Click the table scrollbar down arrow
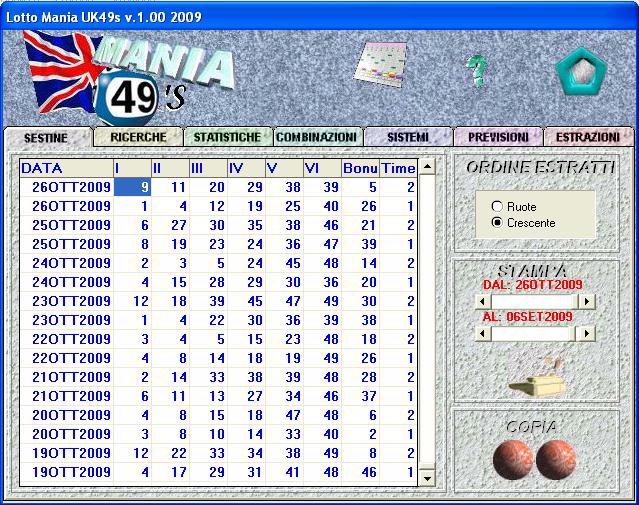This screenshot has height=505, width=639. coord(427,478)
